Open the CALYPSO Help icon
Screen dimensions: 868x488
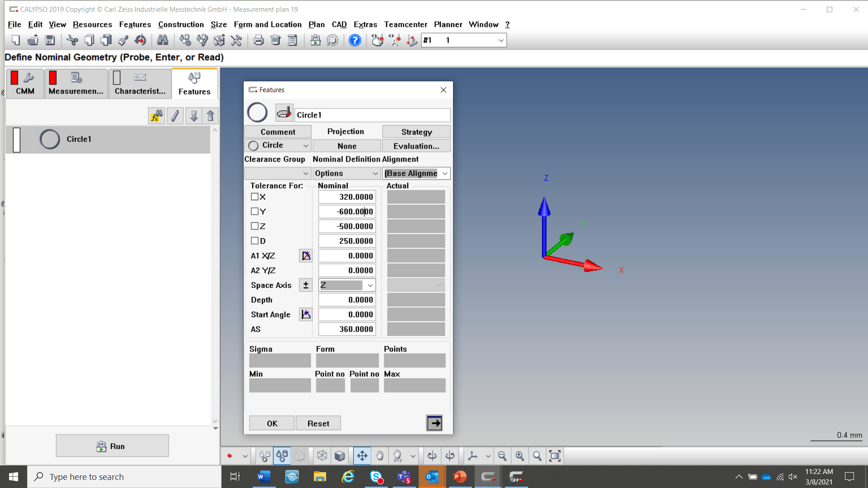[355, 40]
